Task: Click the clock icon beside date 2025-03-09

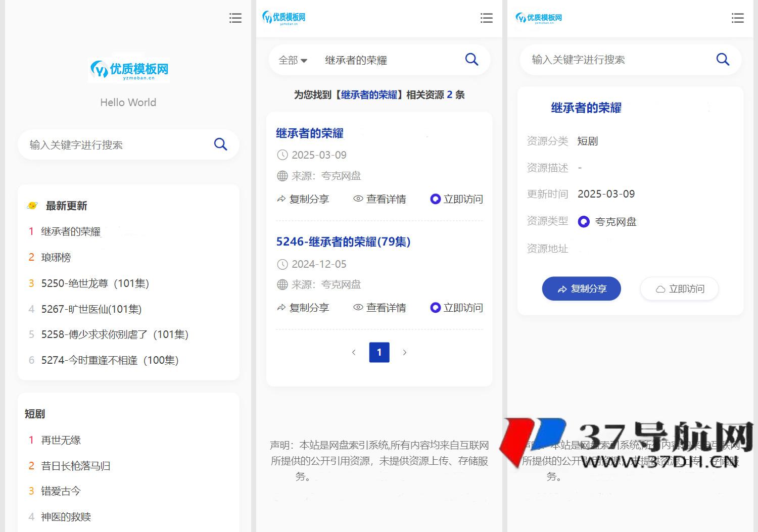Action: coord(282,155)
